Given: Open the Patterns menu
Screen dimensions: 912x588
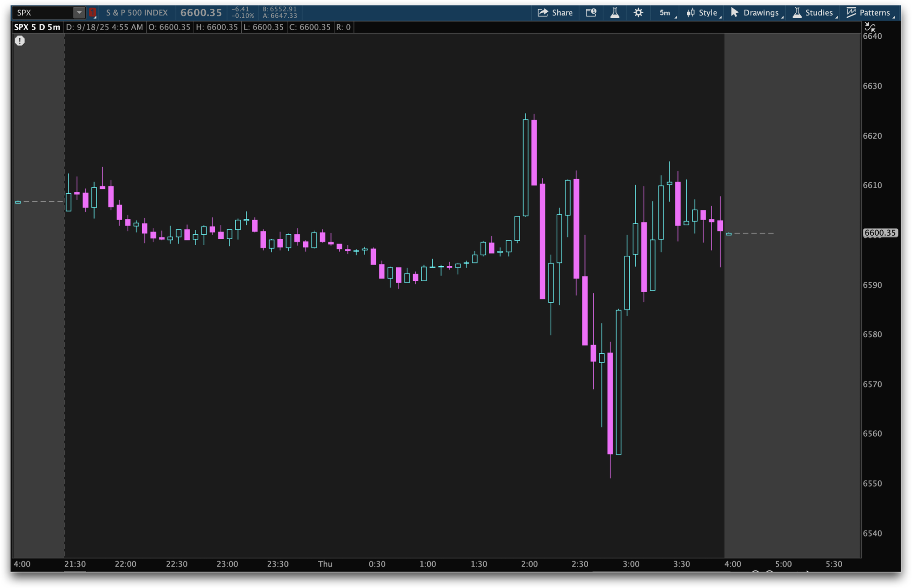Looking at the screenshot, I should click(870, 13).
